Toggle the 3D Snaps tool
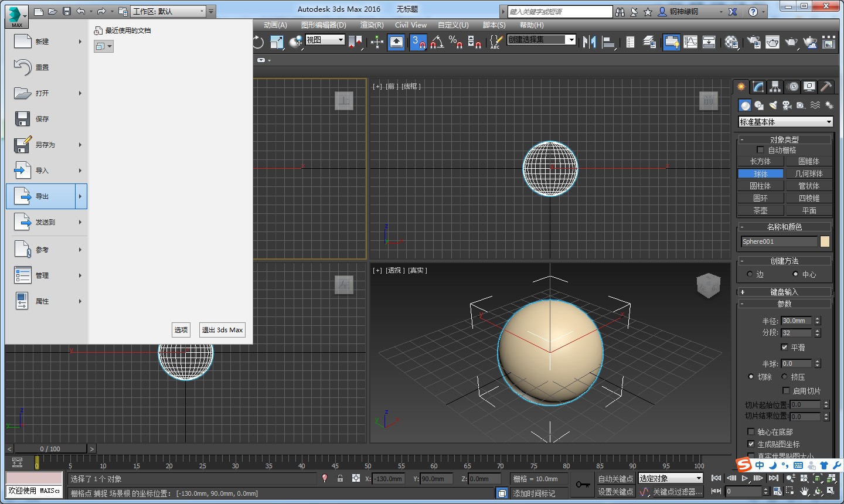Viewport: 844px width, 504px height. point(418,42)
